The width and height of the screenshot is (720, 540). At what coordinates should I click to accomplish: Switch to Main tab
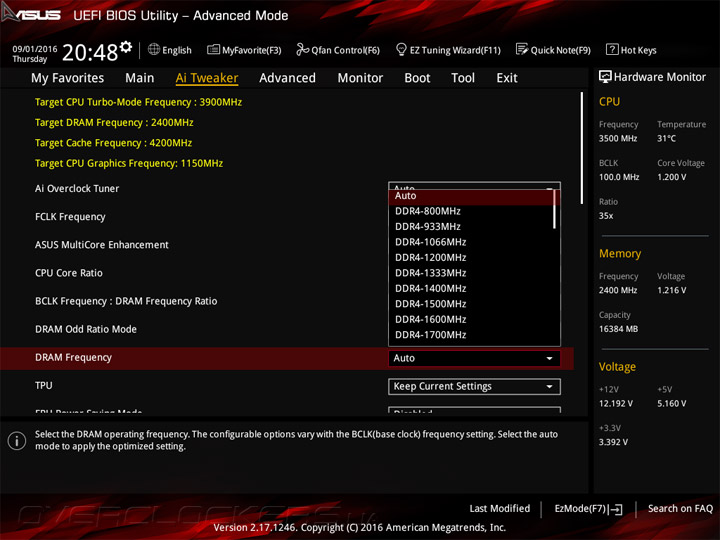point(140,78)
